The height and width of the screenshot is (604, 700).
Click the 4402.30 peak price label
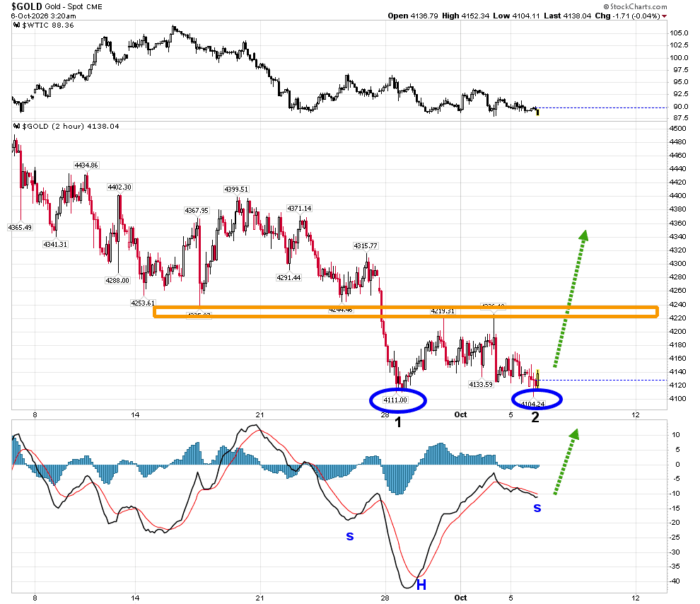tap(119, 187)
